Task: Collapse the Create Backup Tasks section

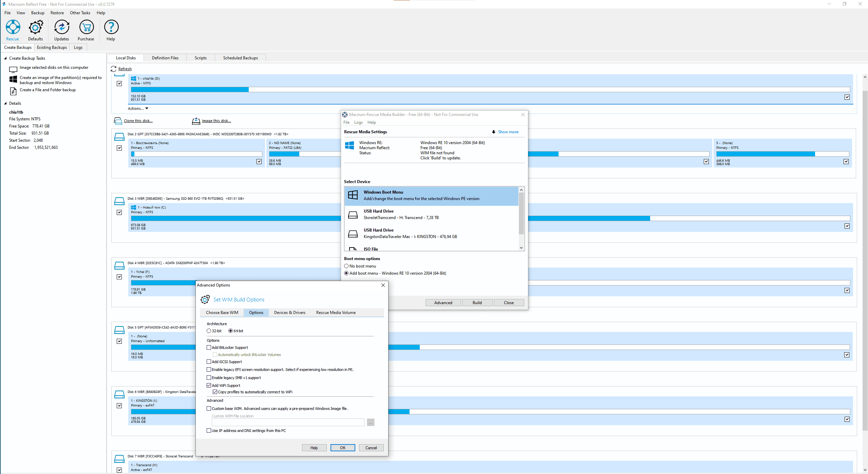Action: pyautogui.click(x=5, y=58)
